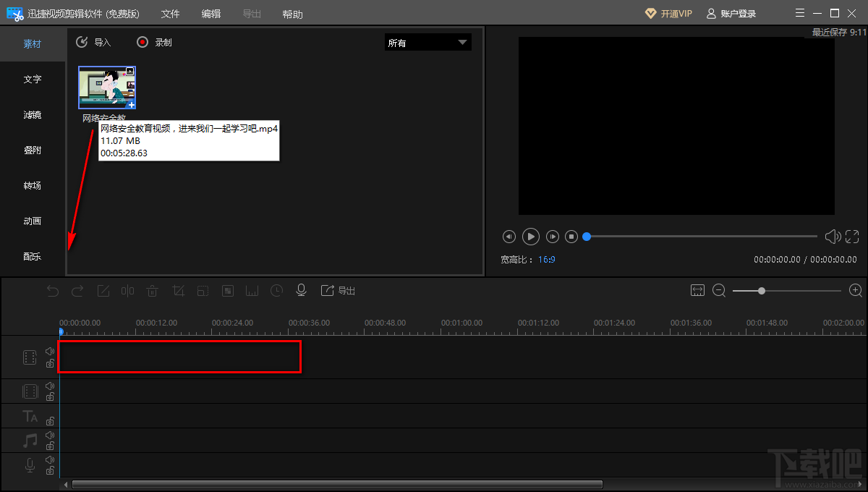Play the preview video
Viewport: 868px width, 492px height.
point(531,237)
